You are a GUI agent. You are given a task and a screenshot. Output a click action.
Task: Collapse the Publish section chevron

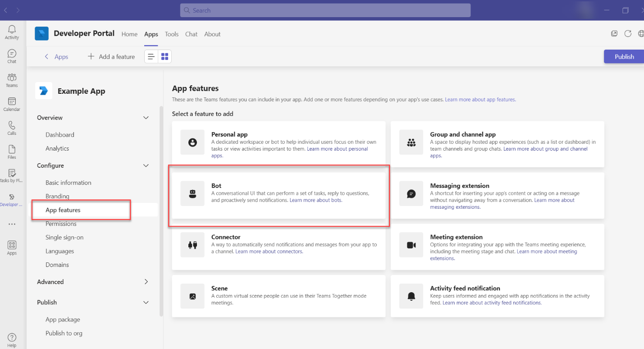pyautogui.click(x=146, y=303)
